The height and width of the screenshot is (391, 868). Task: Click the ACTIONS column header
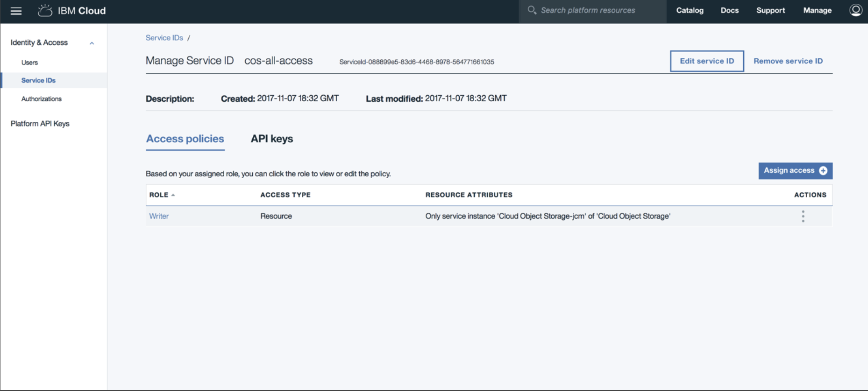(x=810, y=195)
